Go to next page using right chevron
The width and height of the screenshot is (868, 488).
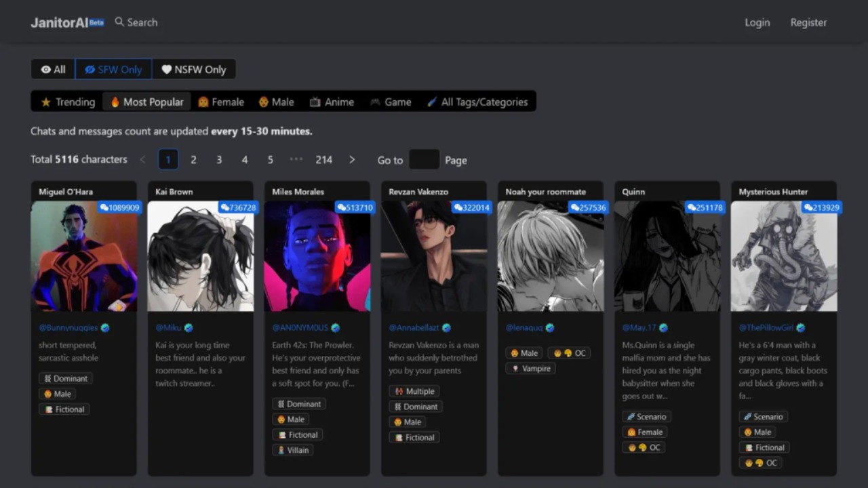pyautogui.click(x=352, y=160)
